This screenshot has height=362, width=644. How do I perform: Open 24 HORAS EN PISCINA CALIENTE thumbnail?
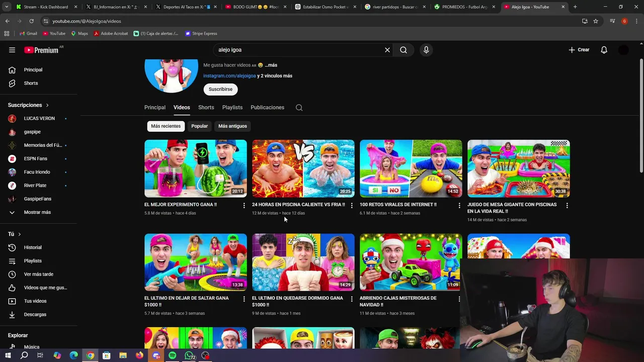(303, 168)
